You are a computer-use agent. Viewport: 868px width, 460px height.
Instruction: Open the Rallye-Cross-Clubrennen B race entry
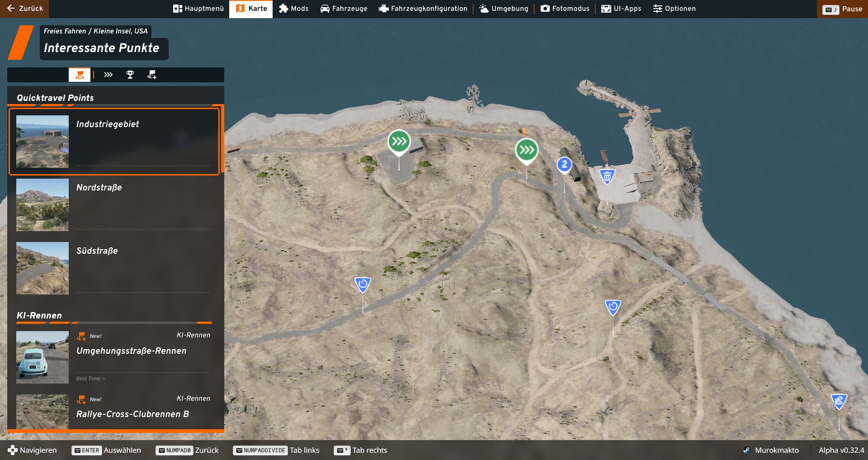(x=114, y=412)
